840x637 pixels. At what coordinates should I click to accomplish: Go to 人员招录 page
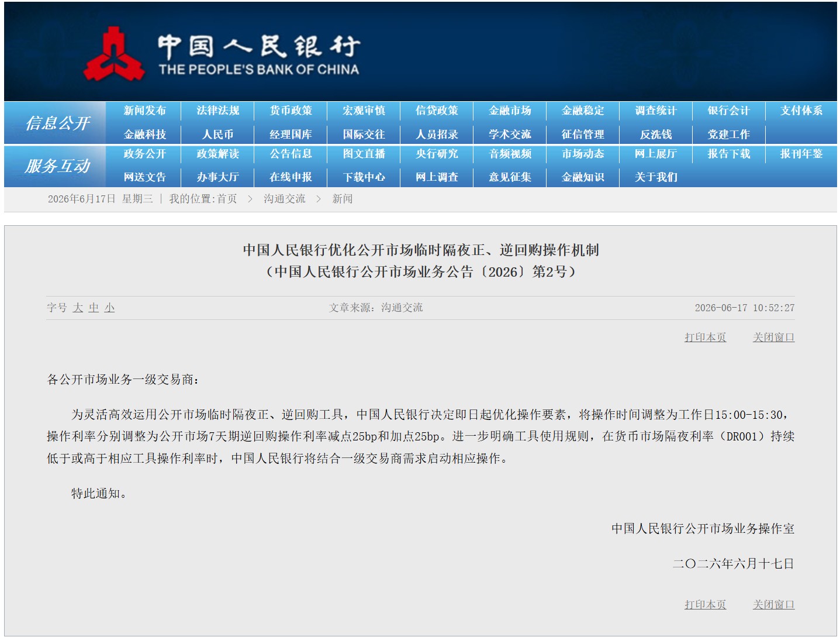click(437, 135)
